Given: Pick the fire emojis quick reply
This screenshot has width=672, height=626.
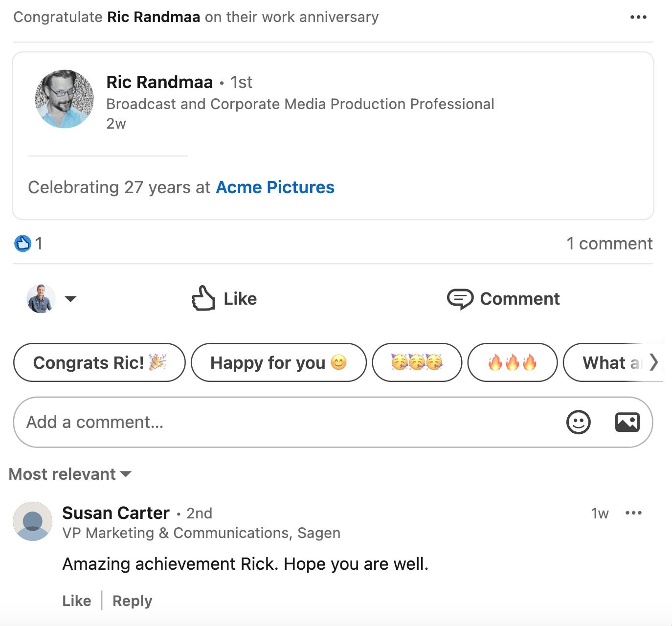Looking at the screenshot, I should tap(512, 363).
